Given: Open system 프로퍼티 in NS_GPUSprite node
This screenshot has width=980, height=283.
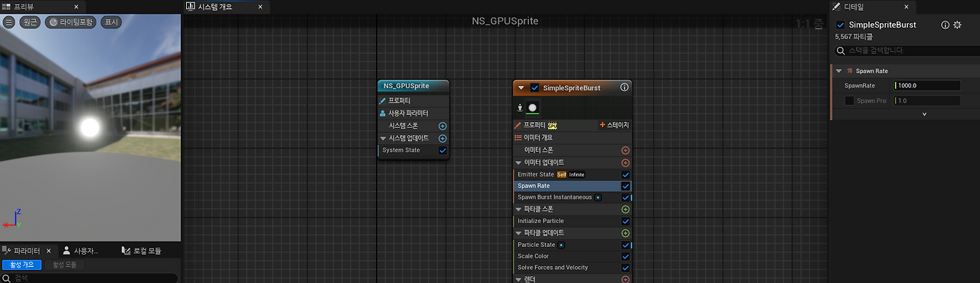Looking at the screenshot, I should (413, 100).
